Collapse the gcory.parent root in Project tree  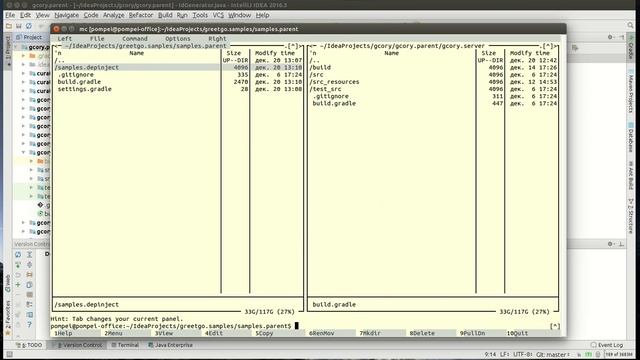coord(16,47)
